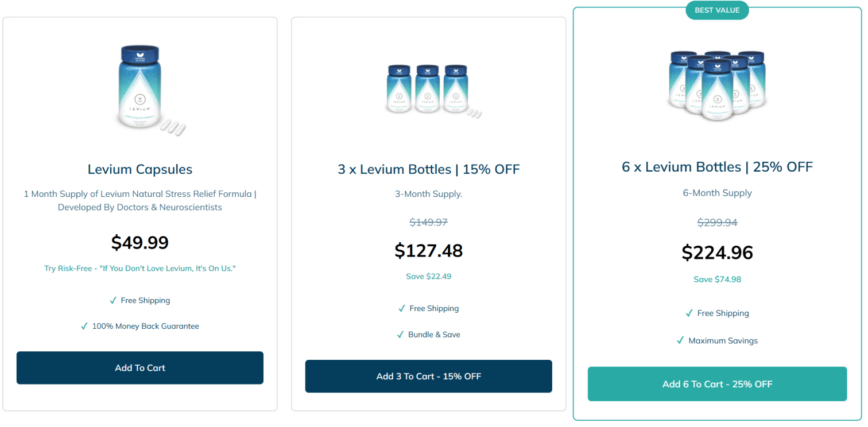Screen dimensions: 868x427
Task: Select the Bundle & Save option row
Action: point(428,335)
